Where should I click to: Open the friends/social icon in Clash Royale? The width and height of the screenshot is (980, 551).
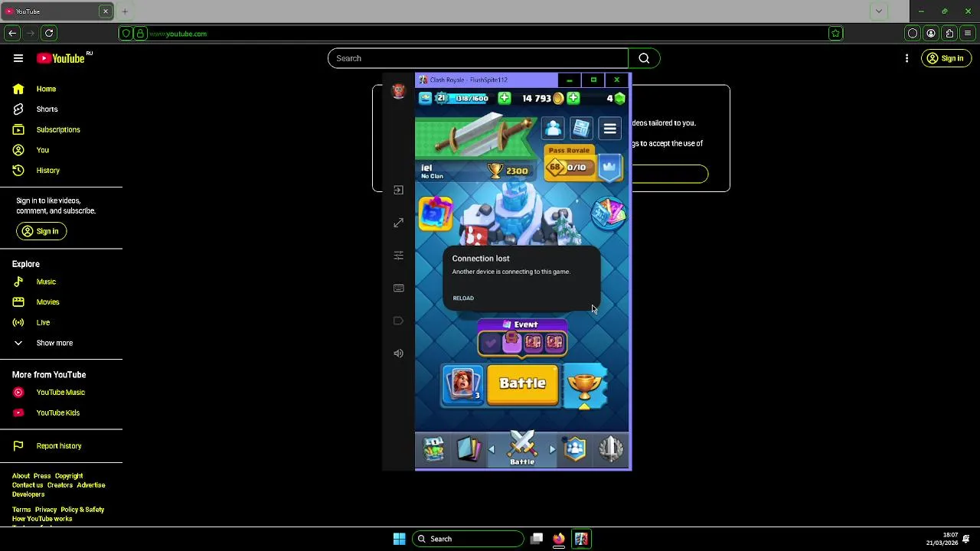point(553,129)
